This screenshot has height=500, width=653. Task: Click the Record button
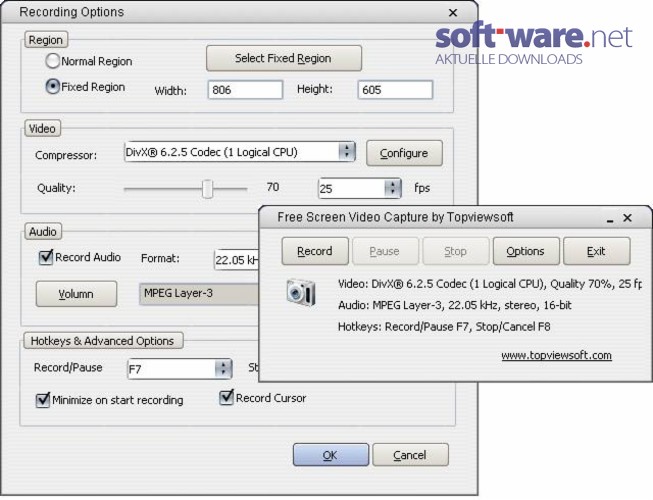tap(315, 251)
